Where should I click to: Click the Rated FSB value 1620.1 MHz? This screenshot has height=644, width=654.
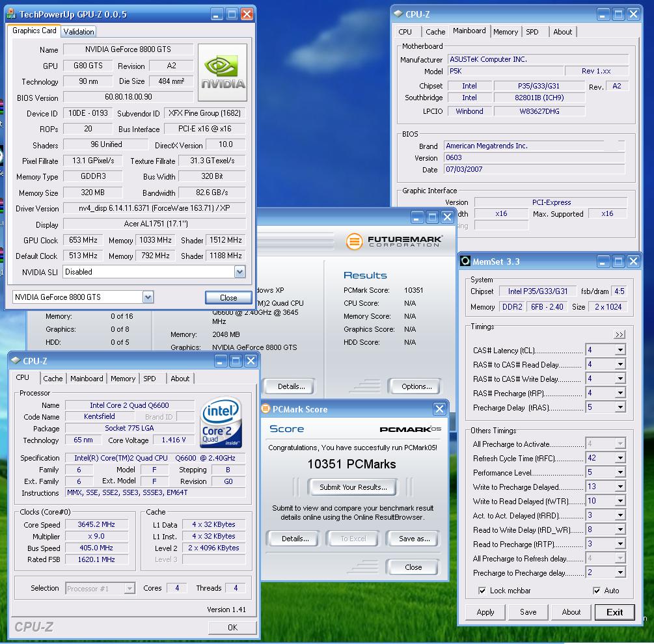tap(96, 560)
